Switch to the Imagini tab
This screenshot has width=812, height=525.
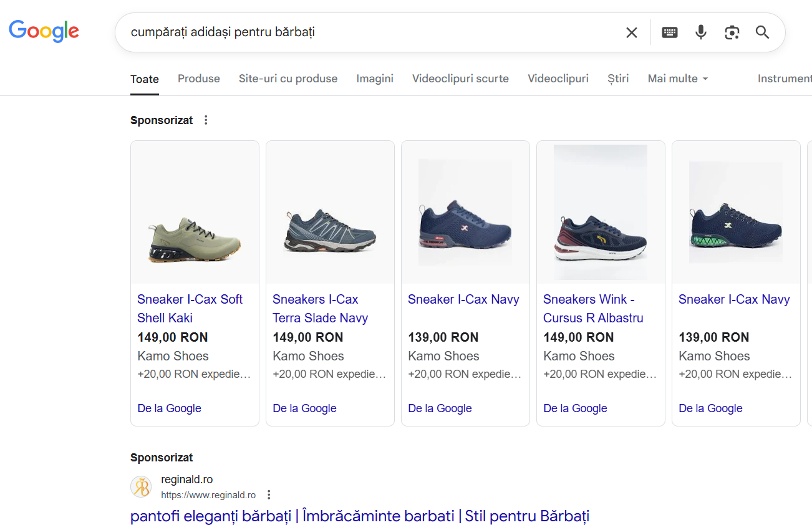point(375,79)
